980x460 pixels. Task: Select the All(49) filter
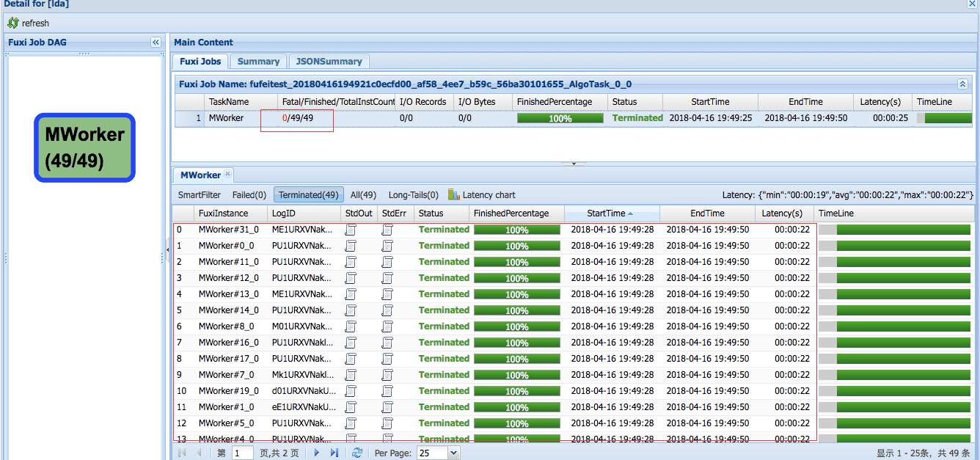(363, 195)
